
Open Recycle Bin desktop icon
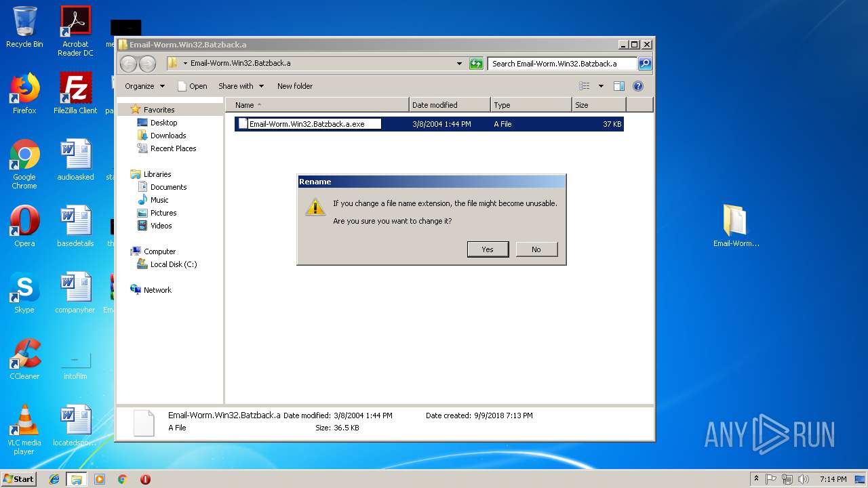(24, 28)
